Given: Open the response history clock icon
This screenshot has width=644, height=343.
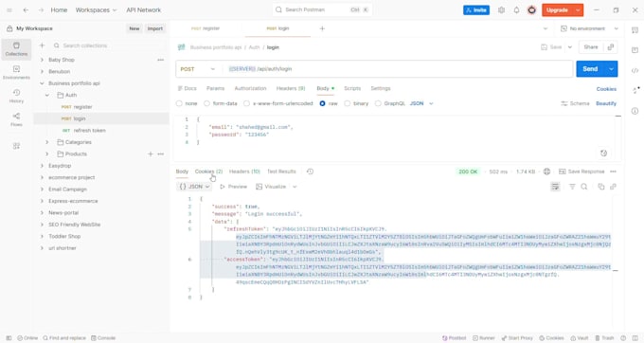Looking at the screenshot, I should [x=310, y=171].
